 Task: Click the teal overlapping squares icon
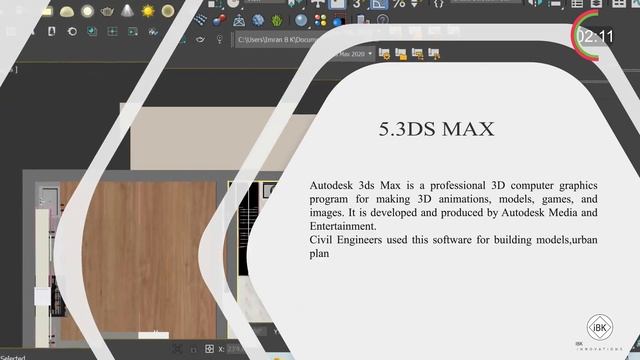[x=92, y=31]
